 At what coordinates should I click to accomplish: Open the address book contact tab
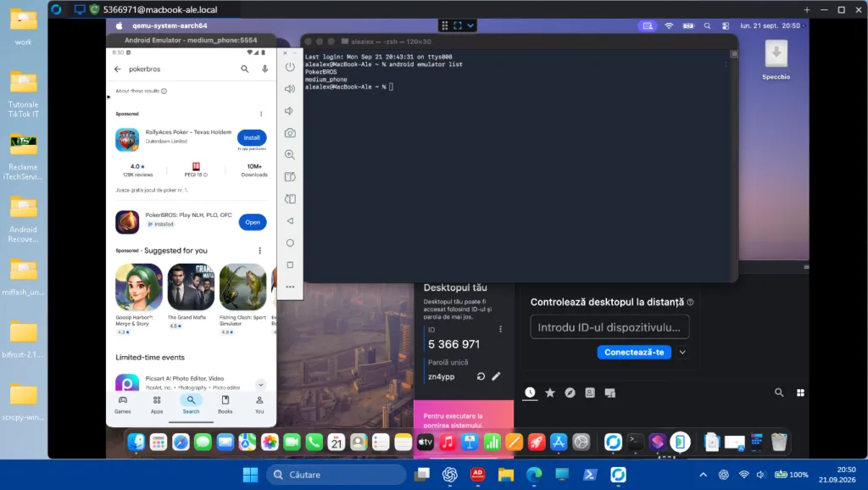click(x=590, y=393)
